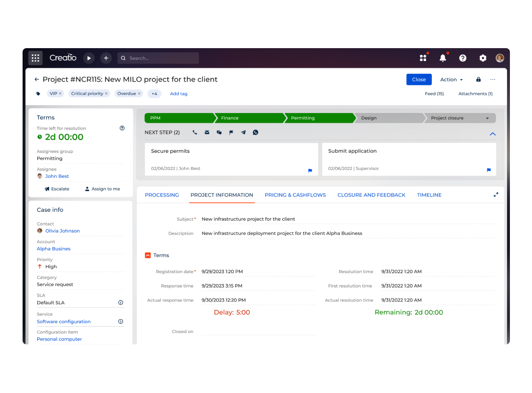Image resolution: width=532 pixels, height=393 pixels.
Task: Open notifications bell in top bar
Action: click(x=443, y=57)
